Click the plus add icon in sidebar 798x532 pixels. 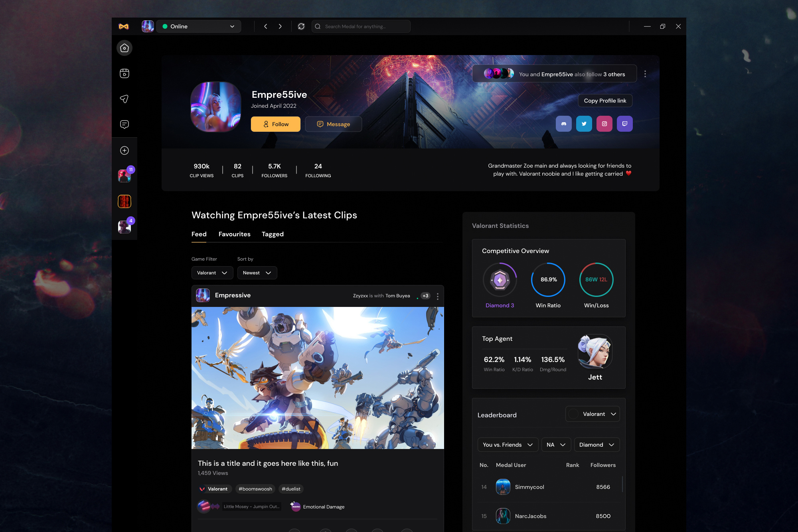click(x=124, y=150)
